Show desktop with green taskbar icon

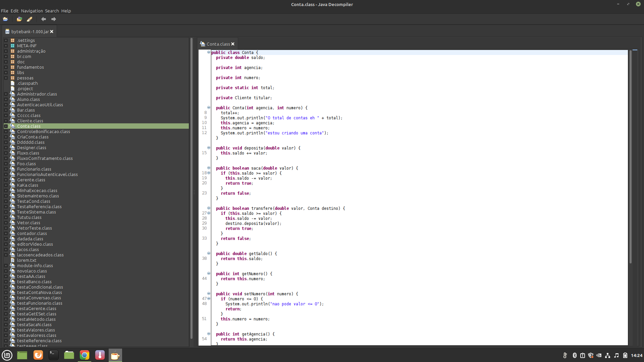coord(22,355)
